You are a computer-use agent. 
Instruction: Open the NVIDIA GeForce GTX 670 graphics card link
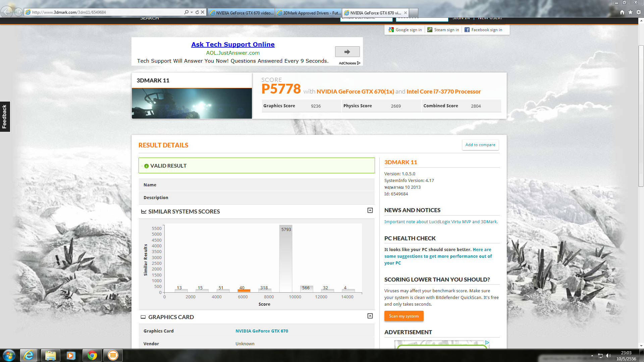(262, 331)
